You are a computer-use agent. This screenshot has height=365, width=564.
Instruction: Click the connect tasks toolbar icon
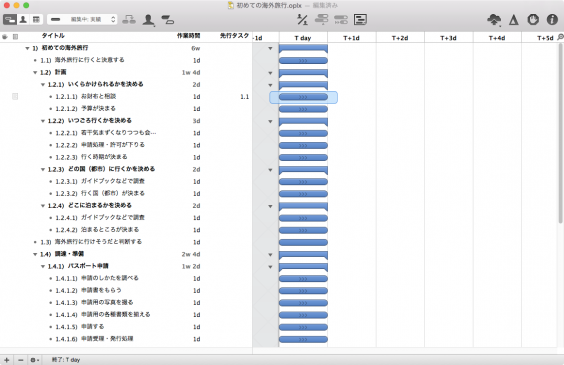point(129,19)
